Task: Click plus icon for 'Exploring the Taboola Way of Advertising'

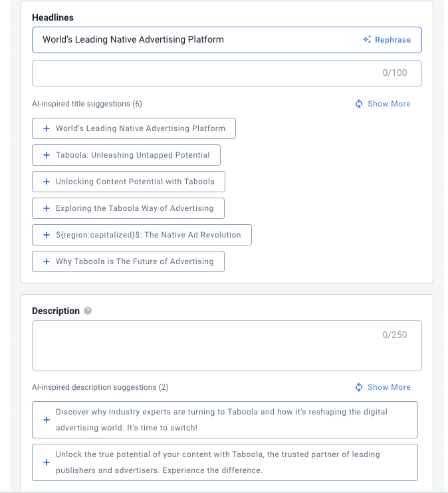Action: pos(47,208)
